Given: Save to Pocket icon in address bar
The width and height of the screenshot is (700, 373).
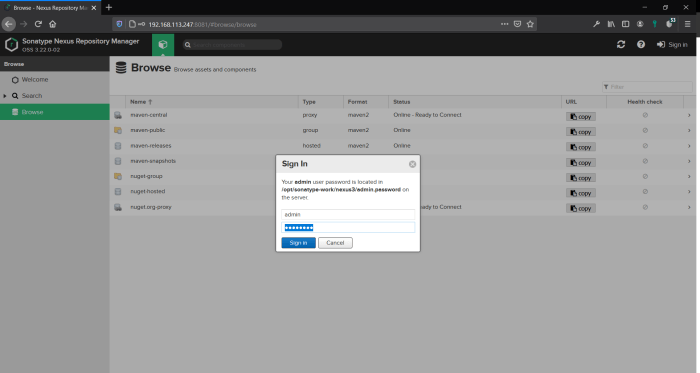Looking at the screenshot, I should [x=517, y=24].
